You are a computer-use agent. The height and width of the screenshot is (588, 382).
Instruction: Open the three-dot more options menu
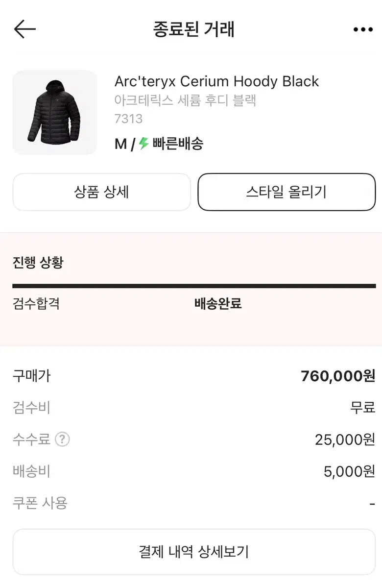(363, 30)
